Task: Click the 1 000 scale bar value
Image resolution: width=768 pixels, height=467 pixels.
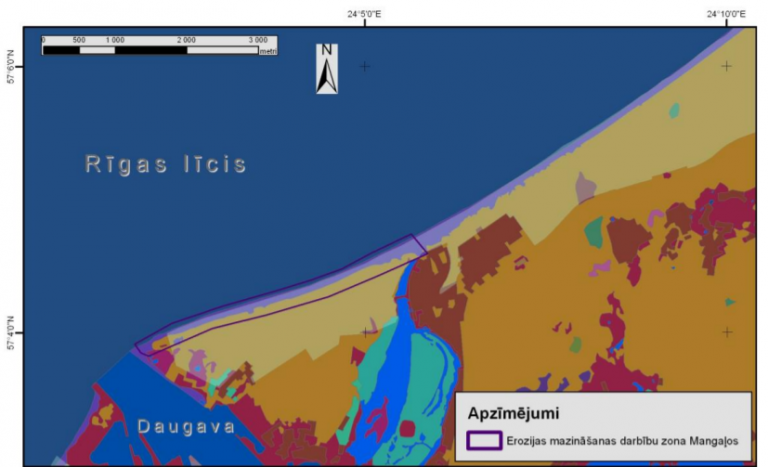Action: click(114, 39)
